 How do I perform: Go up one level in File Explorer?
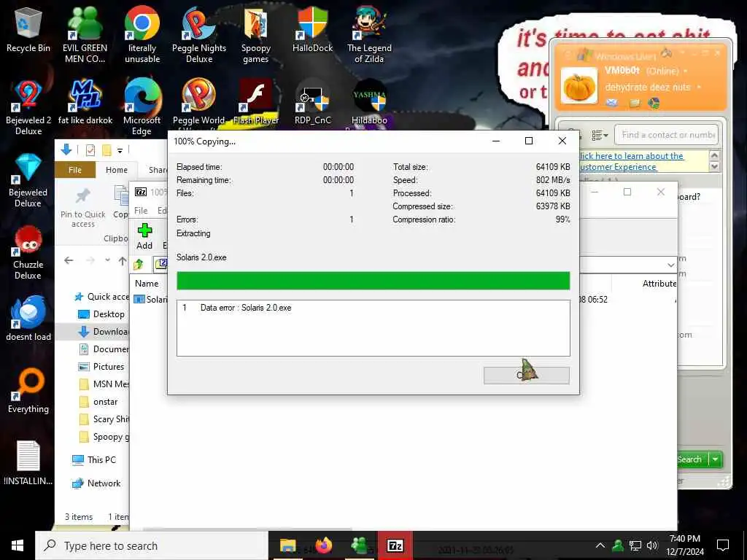coord(123,260)
